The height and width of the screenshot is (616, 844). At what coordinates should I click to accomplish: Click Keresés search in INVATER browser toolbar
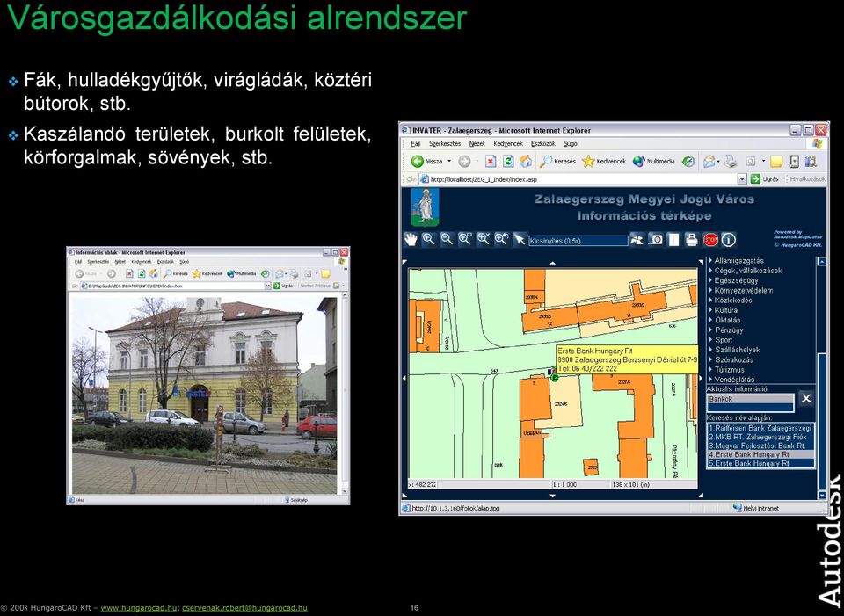click(557, 162)
